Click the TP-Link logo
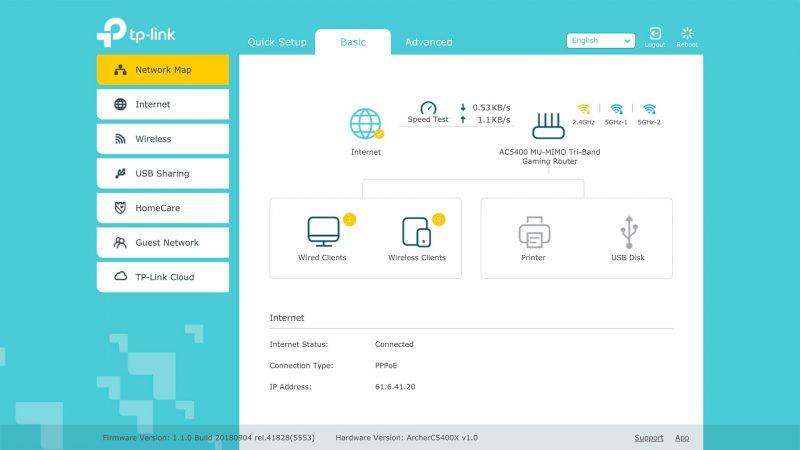This screenshot has height=450, width=800. [x=136, y=33]
